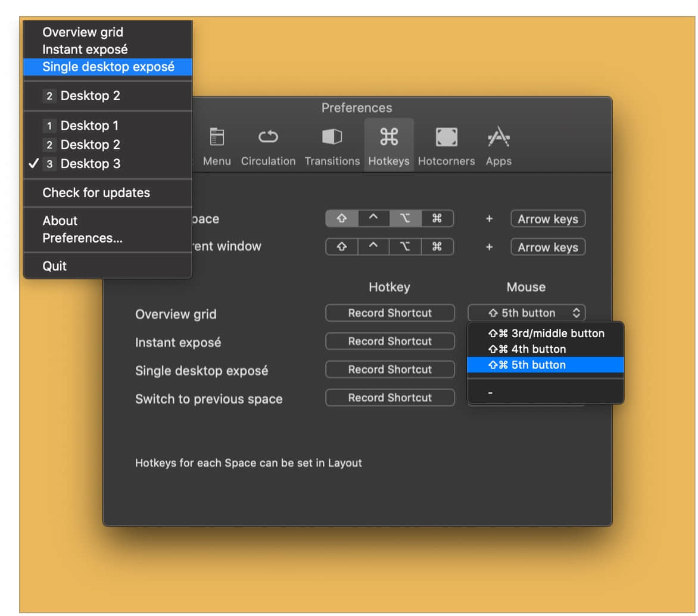Open the Apps pane icon

(498, 137)
